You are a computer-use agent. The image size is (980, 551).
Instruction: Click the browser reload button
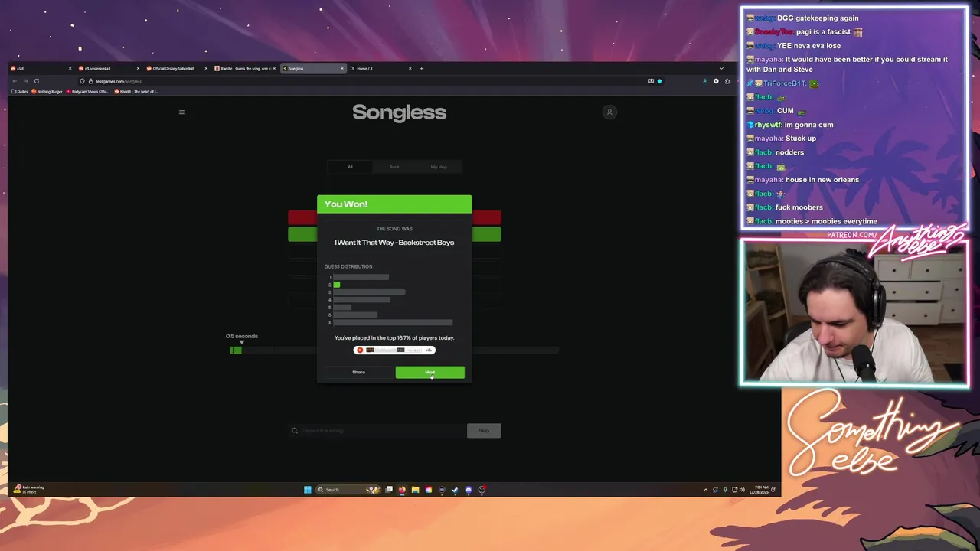tap(36, 81)
